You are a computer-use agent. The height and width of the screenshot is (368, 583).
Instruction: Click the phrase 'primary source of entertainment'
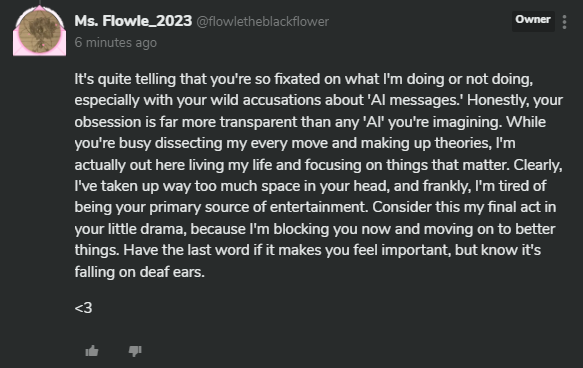coord(258,207)
